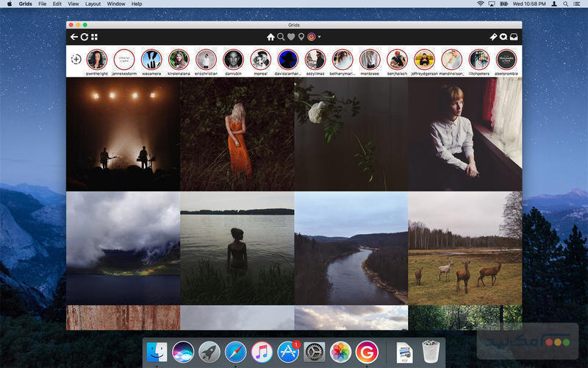Open the Apple menu

[10, 4]
